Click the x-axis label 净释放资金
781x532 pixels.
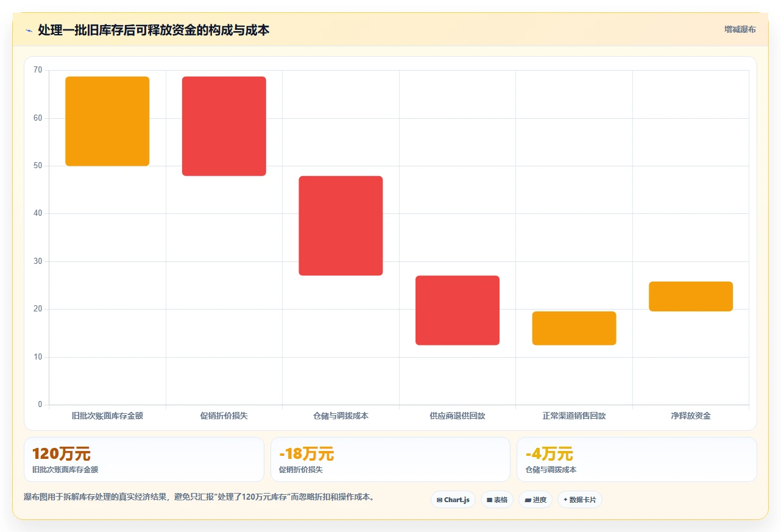click(x=691, y=416)
